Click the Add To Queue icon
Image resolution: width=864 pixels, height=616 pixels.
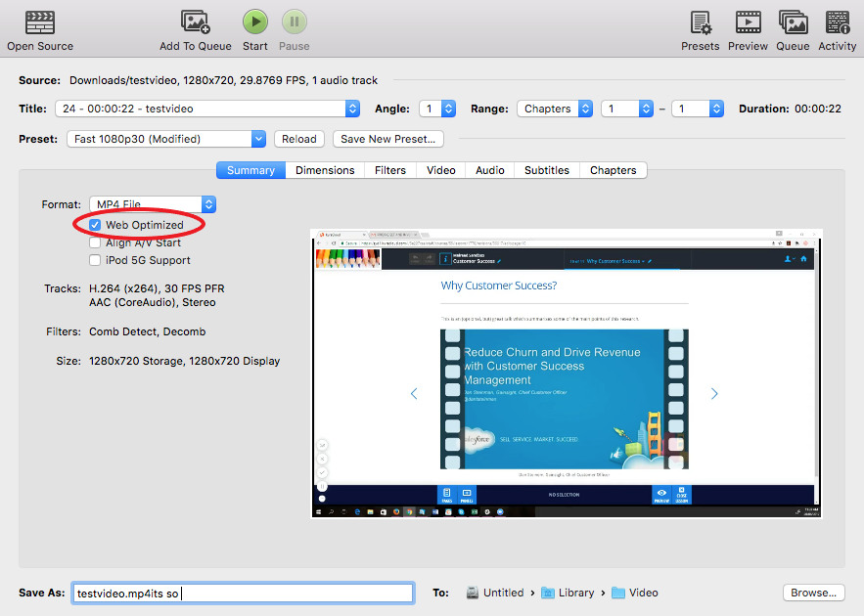click(x=196, y=22)
